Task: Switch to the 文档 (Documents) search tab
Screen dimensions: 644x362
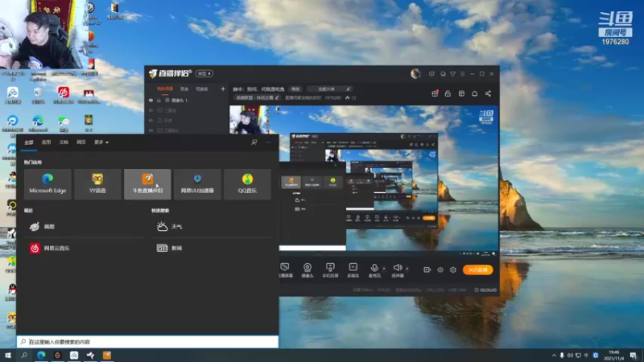Action: 64,142
